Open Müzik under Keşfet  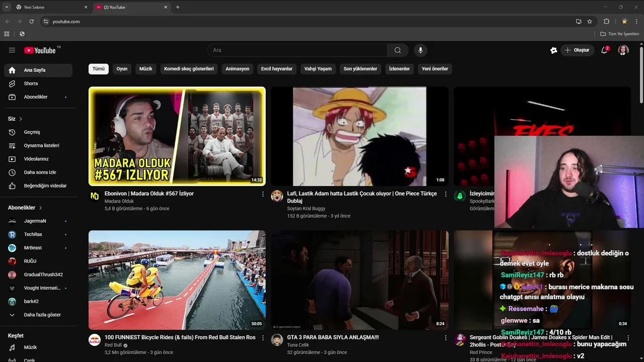[38, 347]
